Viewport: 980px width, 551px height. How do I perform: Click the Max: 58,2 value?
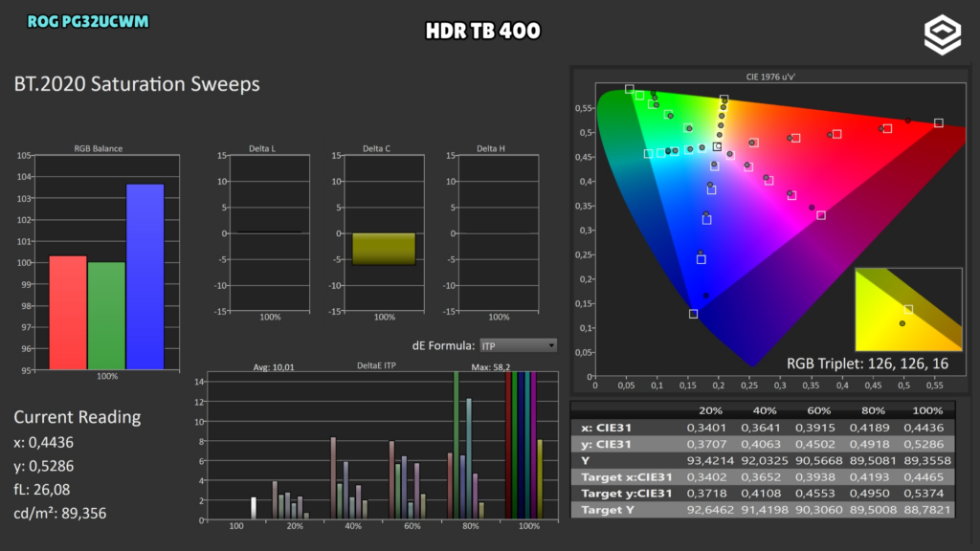[491, 367]
